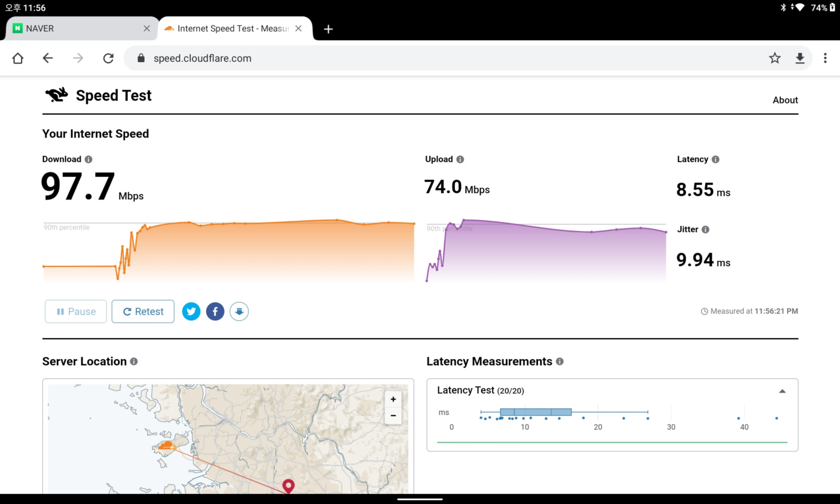
Task: Share results on Facebook
Action: pyautogui.click(x=215, y=311)
